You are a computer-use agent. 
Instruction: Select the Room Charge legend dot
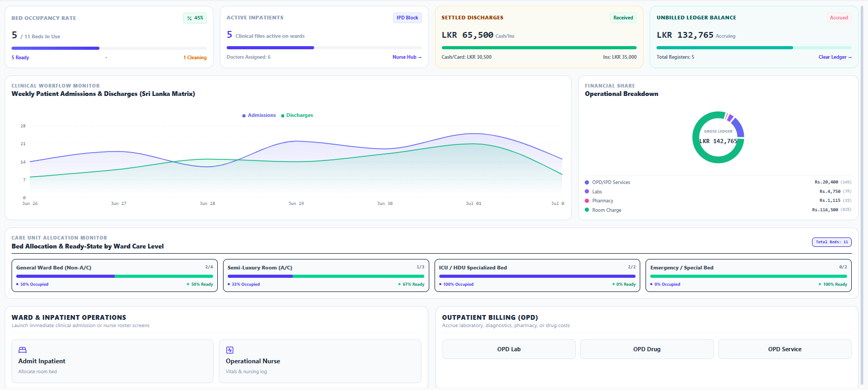[587, 210]
